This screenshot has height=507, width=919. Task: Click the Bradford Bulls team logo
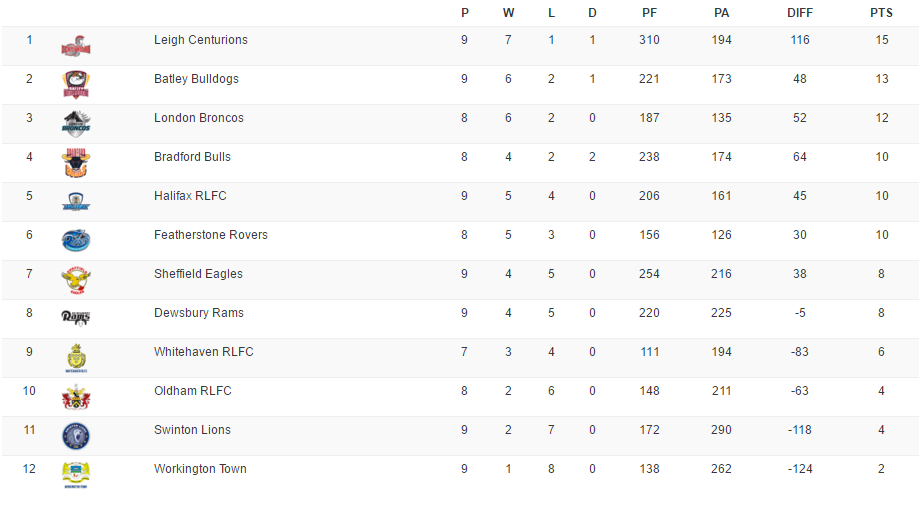(76, 163)
